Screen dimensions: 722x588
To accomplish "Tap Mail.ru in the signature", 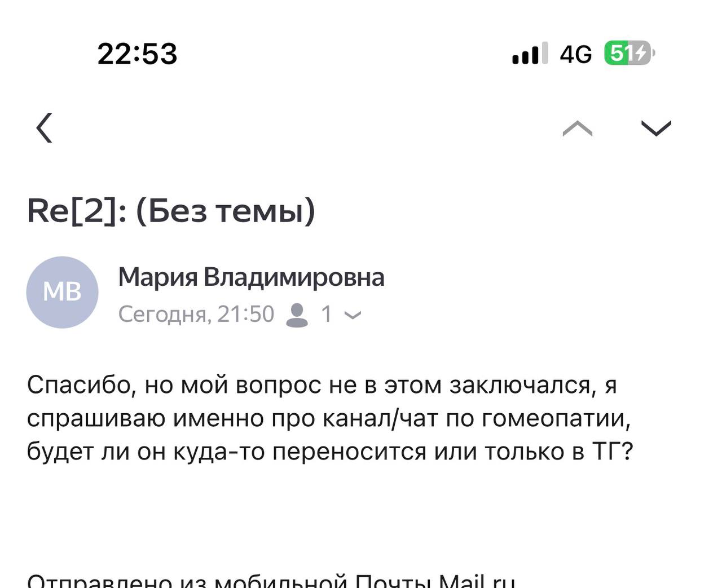I will pos(477,581).
